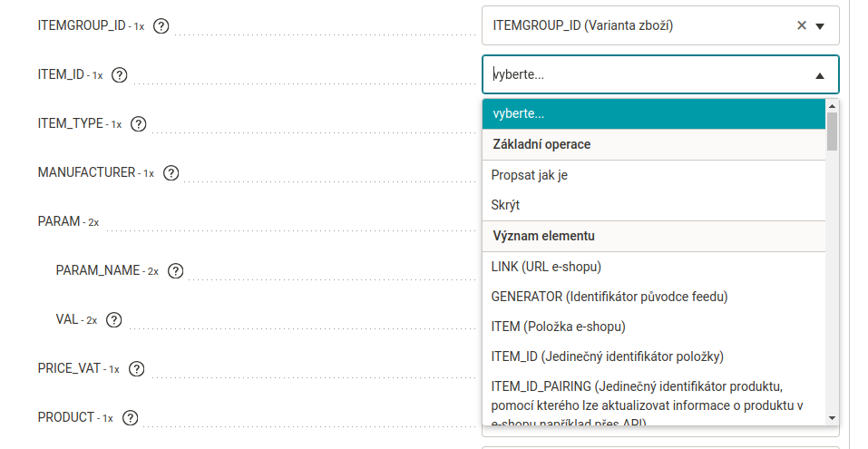Pick 'LINK (URL e-shopu)' option
This screenshot has width=868, height=449.
654,267
